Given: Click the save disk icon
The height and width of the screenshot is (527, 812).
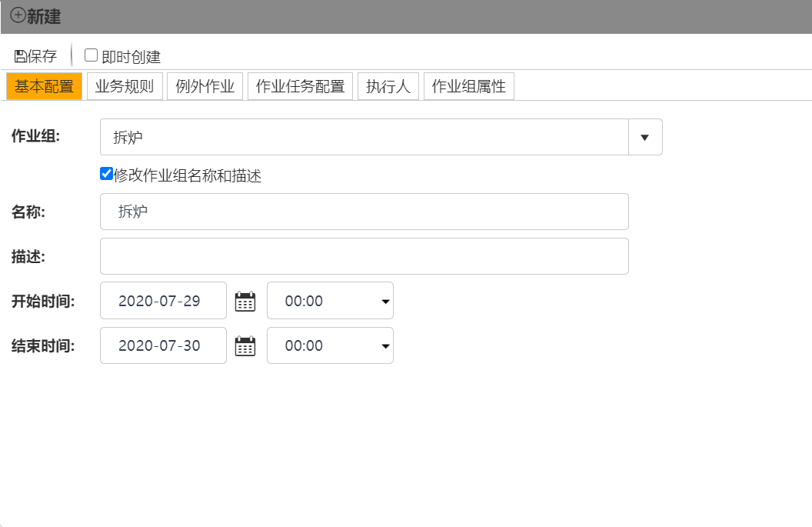Looking at the screenshot, I should click(x=20, y=56).
